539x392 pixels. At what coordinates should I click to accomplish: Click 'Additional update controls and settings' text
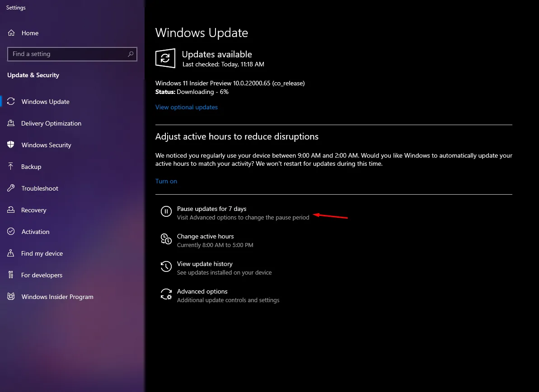tap(228, 300)
